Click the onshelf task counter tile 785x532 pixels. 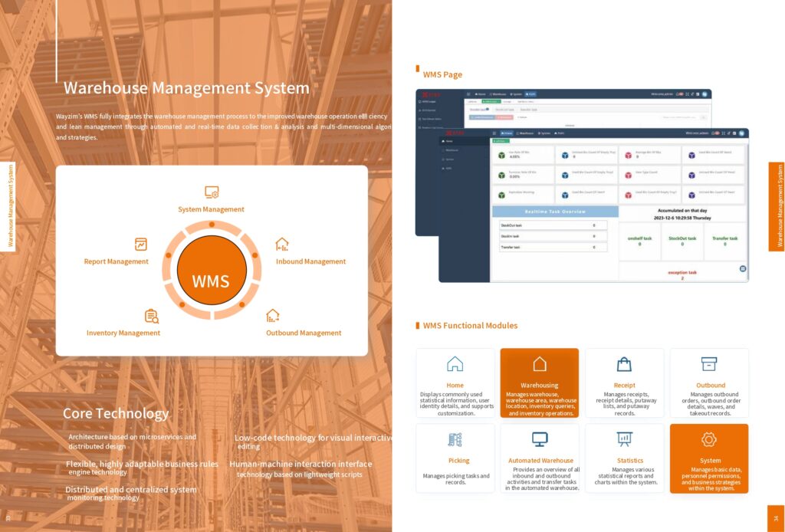640,241
